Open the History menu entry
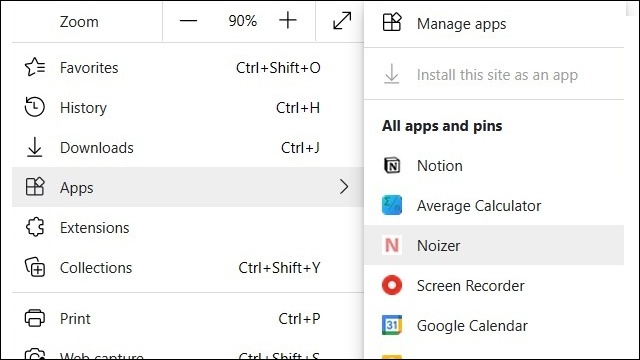 pyautogui.click(x=188, y=108)
